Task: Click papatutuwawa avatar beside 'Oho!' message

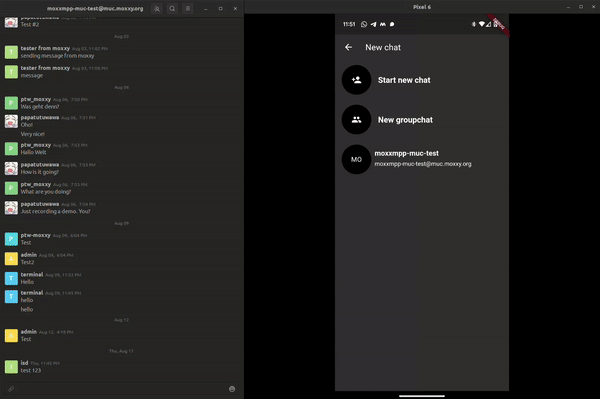Action: point(11,121)
